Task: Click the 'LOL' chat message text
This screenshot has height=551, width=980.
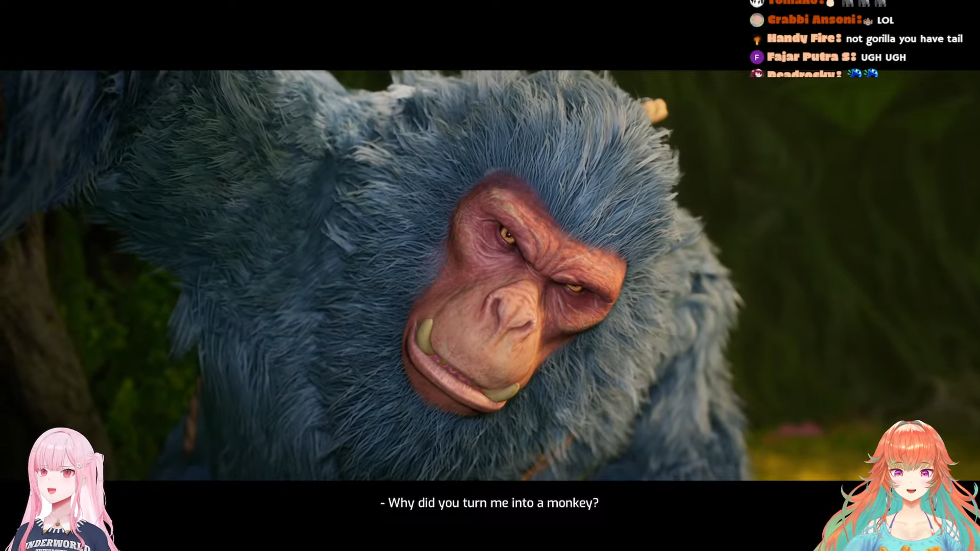Action: [x=885, y=20]
